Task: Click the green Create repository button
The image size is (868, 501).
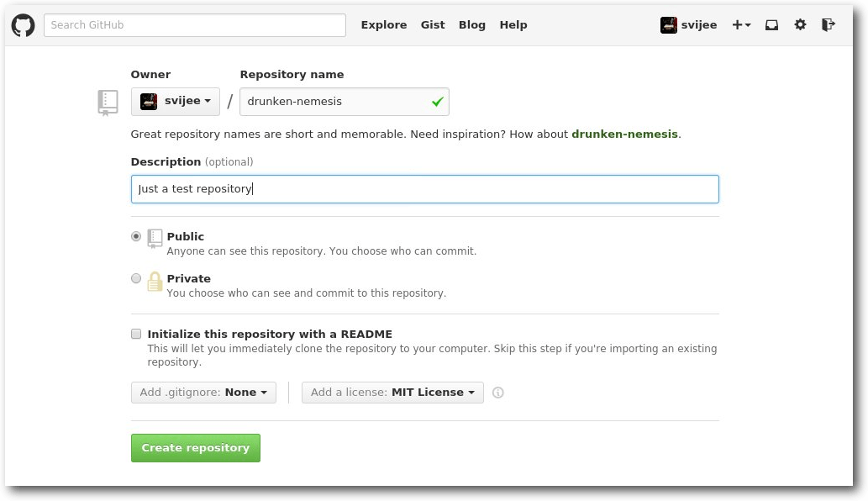Action: [196, 448]
